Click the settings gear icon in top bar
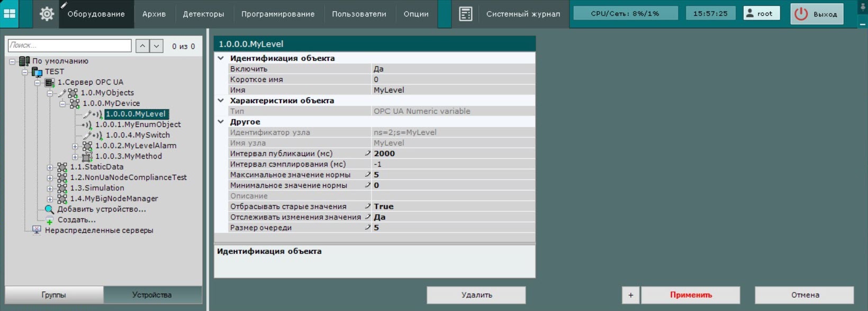868x311 pixels. coord(47,14)
